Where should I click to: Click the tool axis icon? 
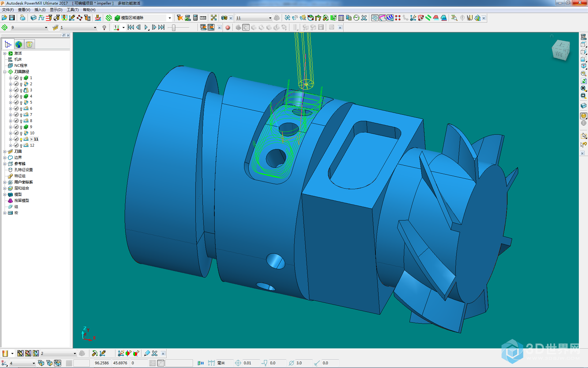pyautogui.click(x=72, y=18)
